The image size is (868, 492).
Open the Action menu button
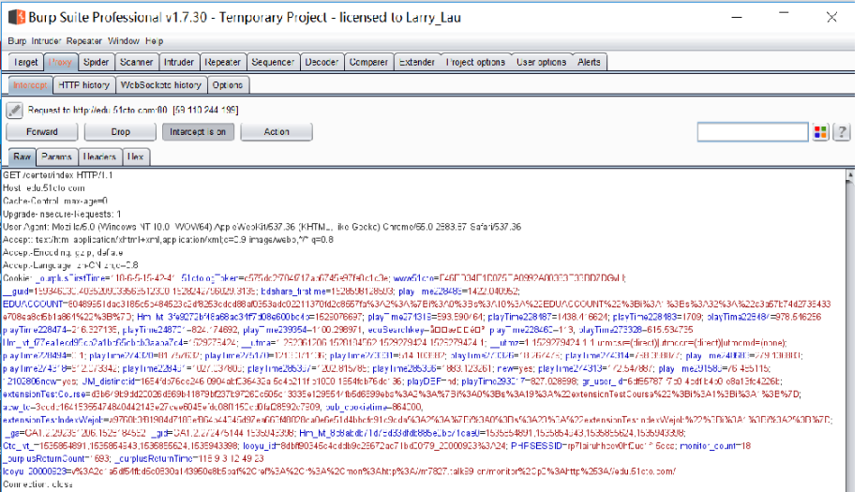[277, 132]
